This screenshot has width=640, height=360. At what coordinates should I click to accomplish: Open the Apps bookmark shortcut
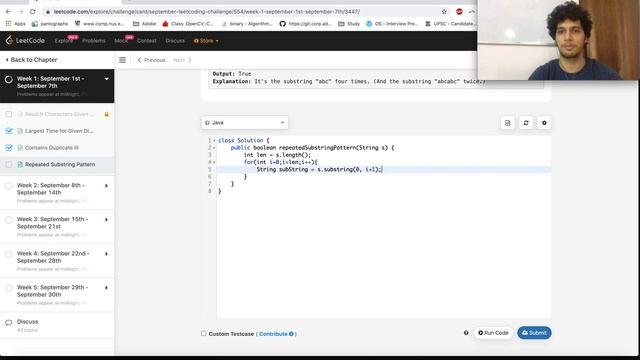tap(16, 24)
